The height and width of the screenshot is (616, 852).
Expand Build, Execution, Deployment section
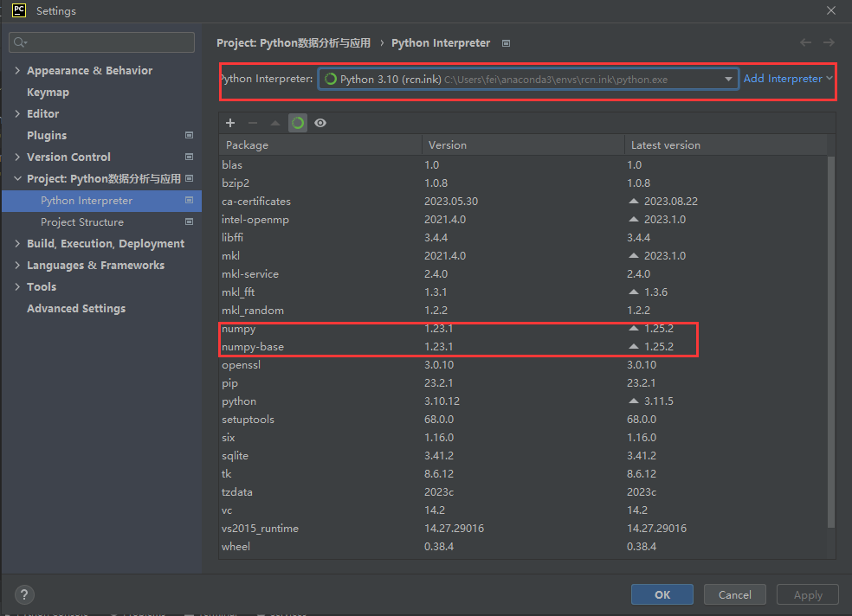point(17,244)
